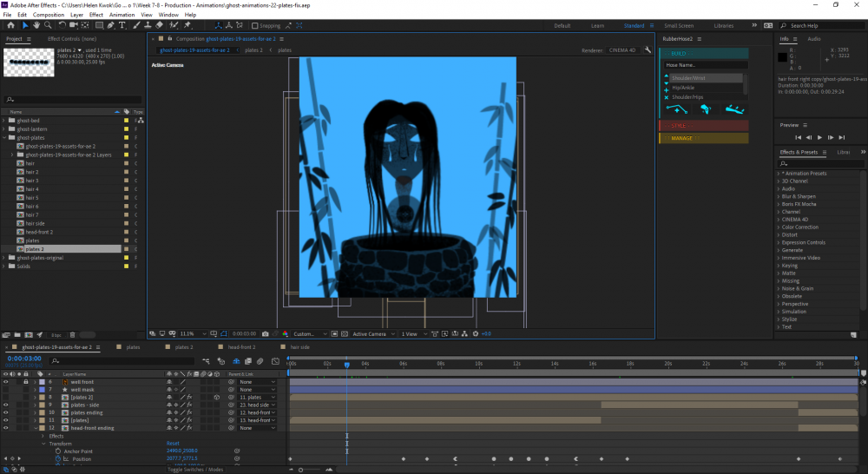This screenshot has width=868, height=474.
Task: Activate the Puppet Pin tool
Action: pyautogui.click(x=187, y=25)
